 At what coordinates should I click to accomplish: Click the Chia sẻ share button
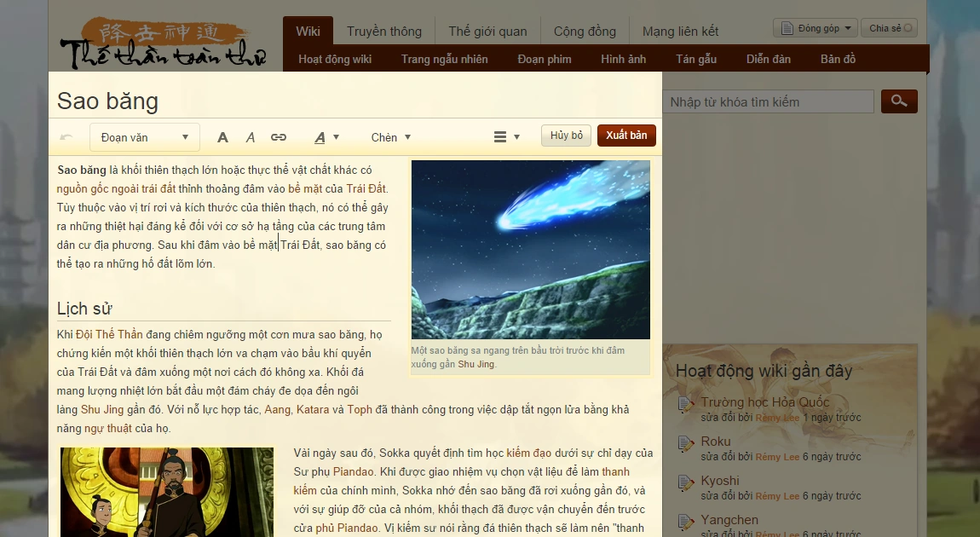889,28
